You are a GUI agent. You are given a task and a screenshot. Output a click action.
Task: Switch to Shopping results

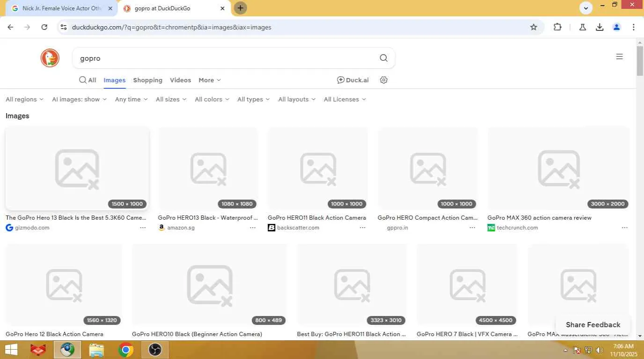[147, 80]
